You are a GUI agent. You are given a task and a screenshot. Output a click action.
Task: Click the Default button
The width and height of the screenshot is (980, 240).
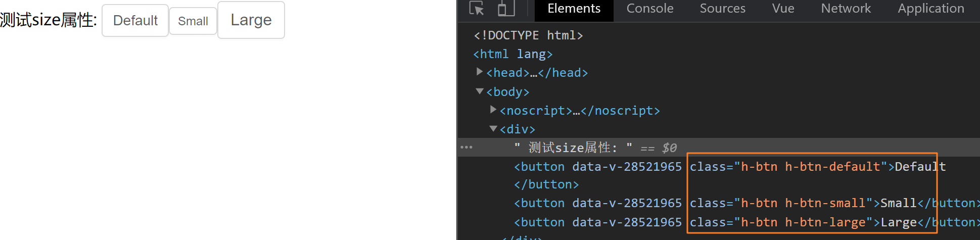click(x=135, y=21)
